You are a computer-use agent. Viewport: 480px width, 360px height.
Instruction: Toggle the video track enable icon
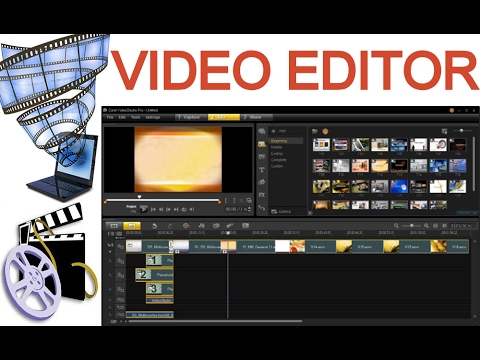tap(120, 246)
